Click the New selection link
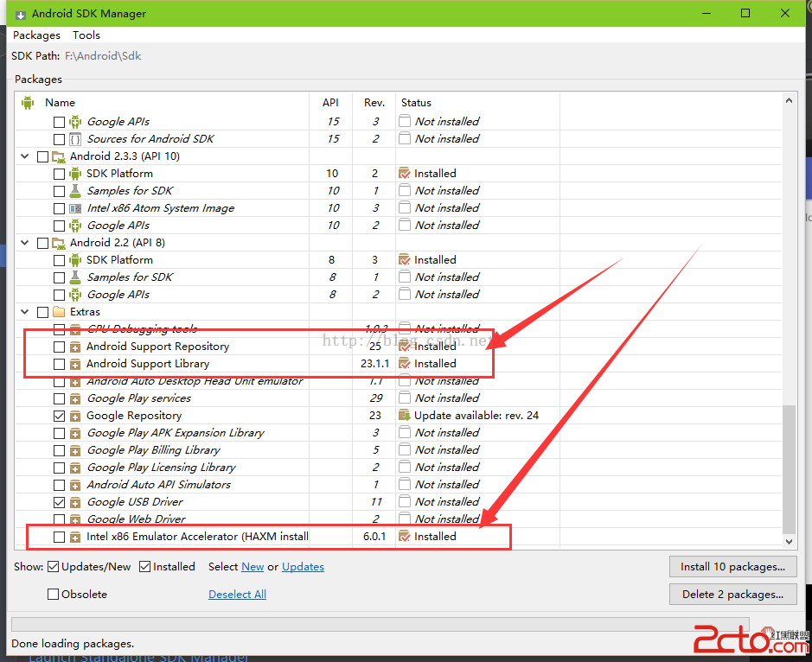Viewport: 812px width, 662px height. 253,567
